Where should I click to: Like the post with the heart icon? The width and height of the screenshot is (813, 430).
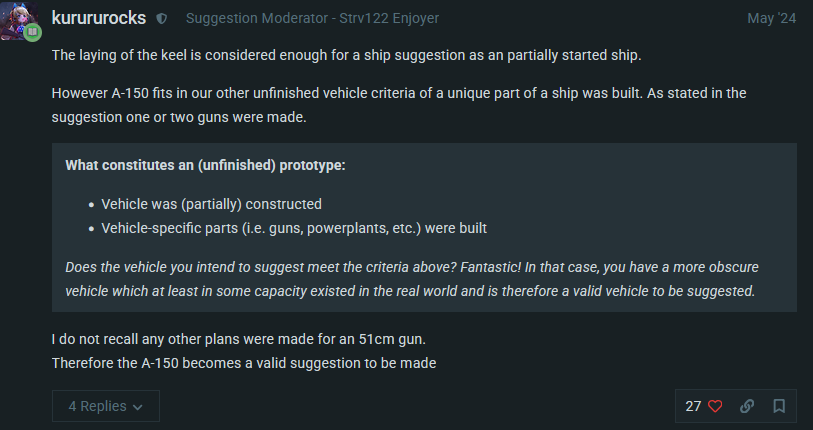pos(715,406)
